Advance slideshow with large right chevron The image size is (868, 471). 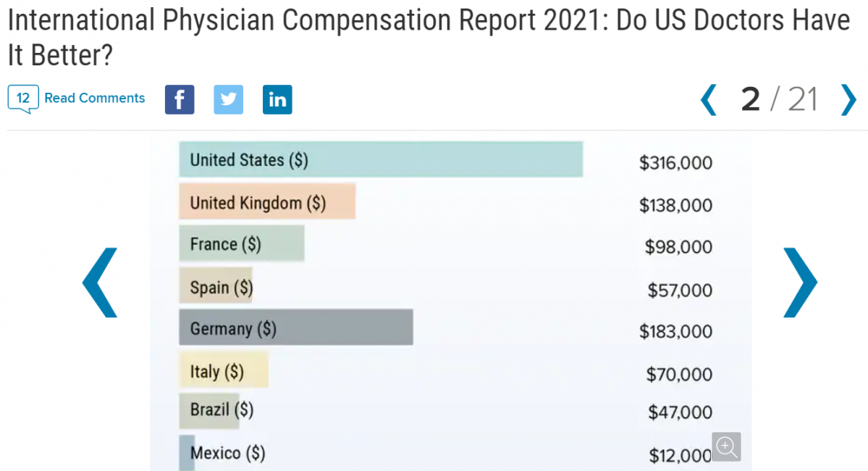pos(800,283)
